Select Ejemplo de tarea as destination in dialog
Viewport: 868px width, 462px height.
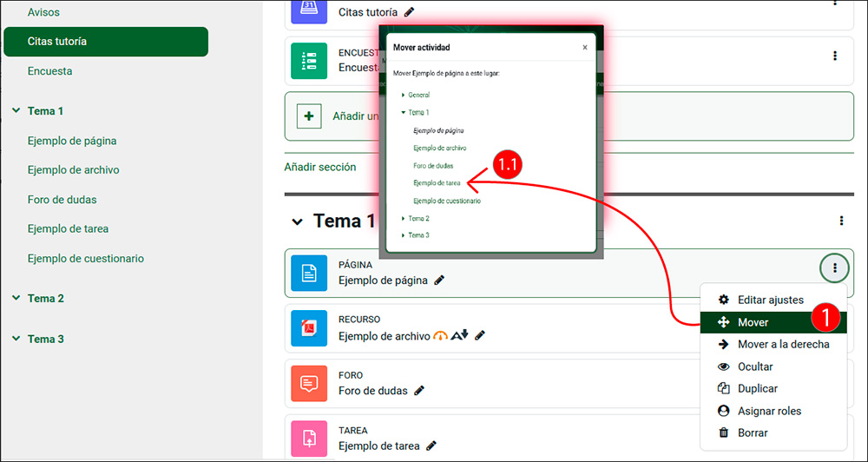[x=437, y=182]
